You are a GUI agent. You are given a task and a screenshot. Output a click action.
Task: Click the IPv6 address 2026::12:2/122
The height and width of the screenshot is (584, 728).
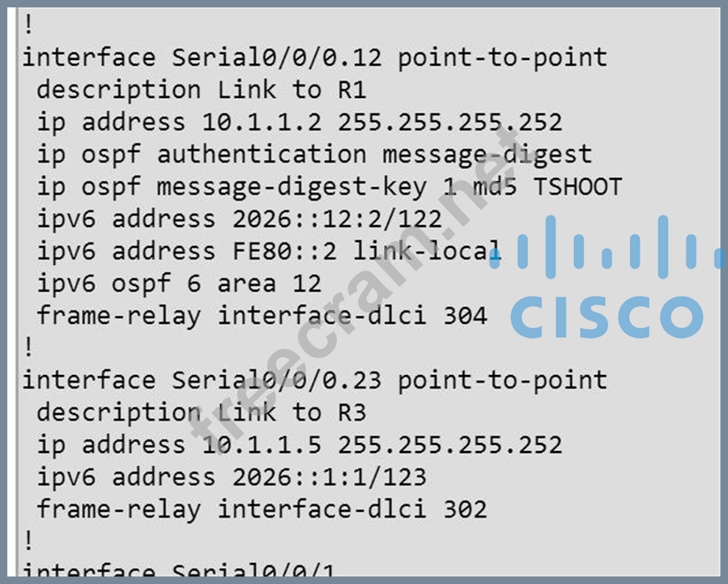[x=337, y=220]
